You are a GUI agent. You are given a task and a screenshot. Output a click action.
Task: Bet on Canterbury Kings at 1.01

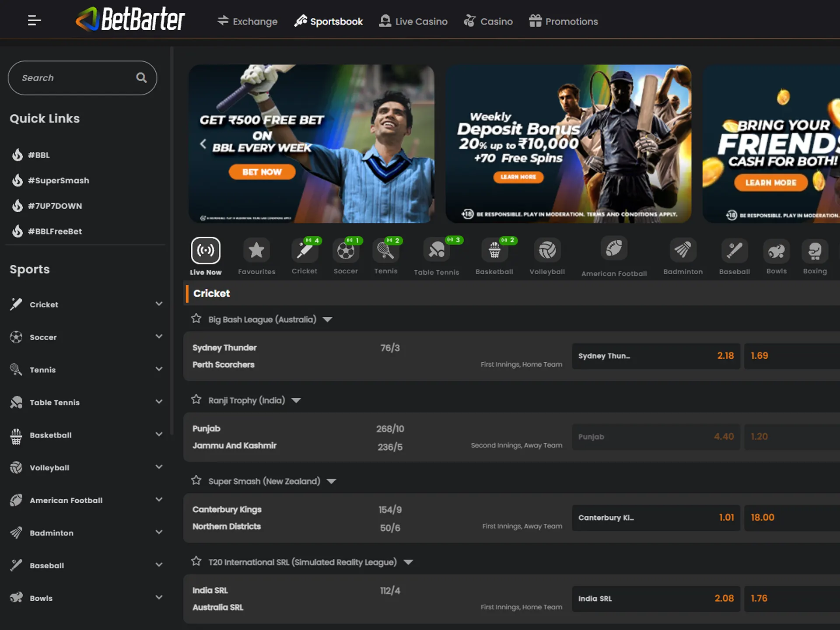656,518
